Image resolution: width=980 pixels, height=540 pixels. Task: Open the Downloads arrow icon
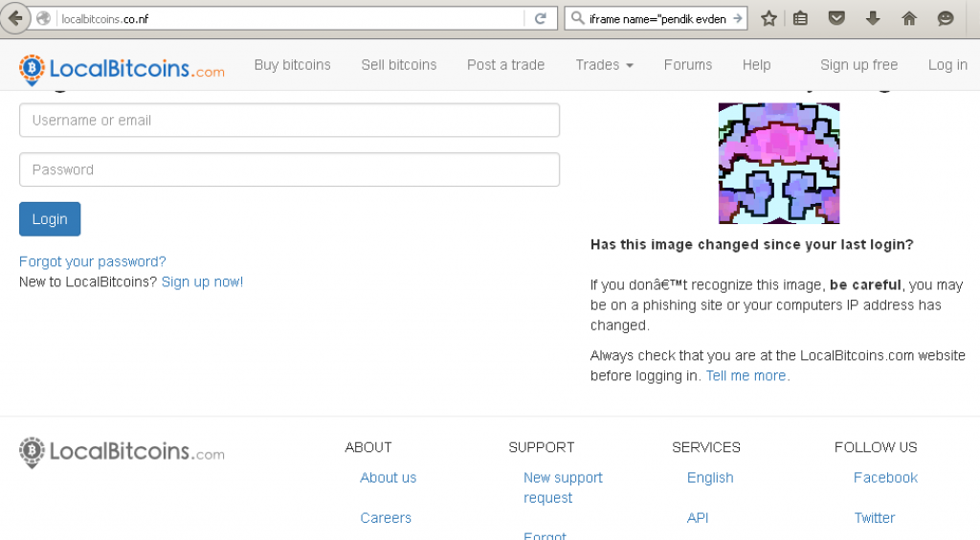point(873,19)
